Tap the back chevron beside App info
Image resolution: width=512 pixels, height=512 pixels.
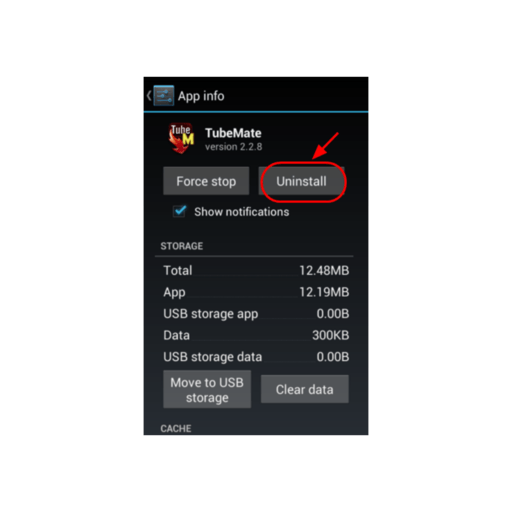[149, 96]
